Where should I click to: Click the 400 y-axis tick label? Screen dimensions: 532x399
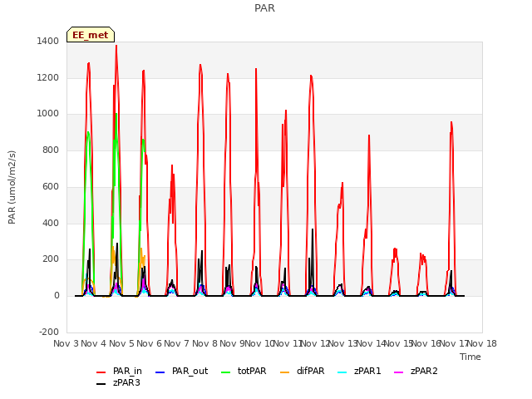pos(51,223)
